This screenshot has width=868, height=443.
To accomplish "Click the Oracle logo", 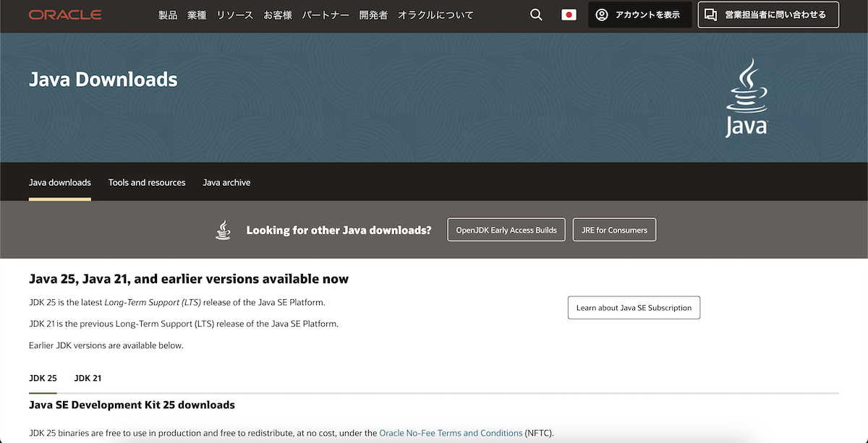I will [x=65, y=14].
